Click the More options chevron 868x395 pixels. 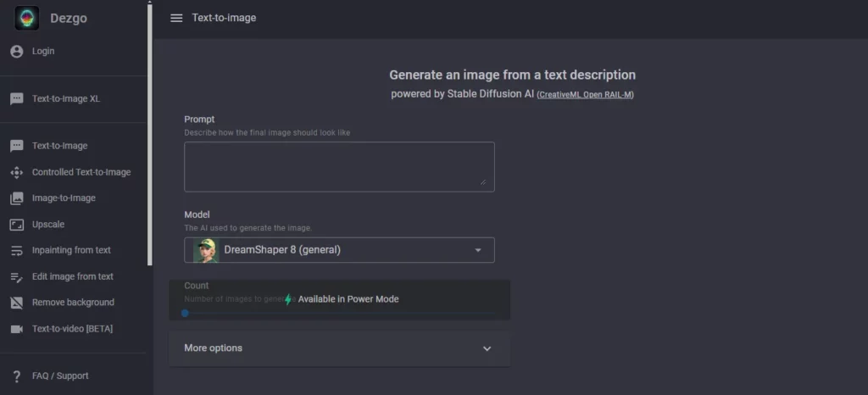[x=487, y=349]
